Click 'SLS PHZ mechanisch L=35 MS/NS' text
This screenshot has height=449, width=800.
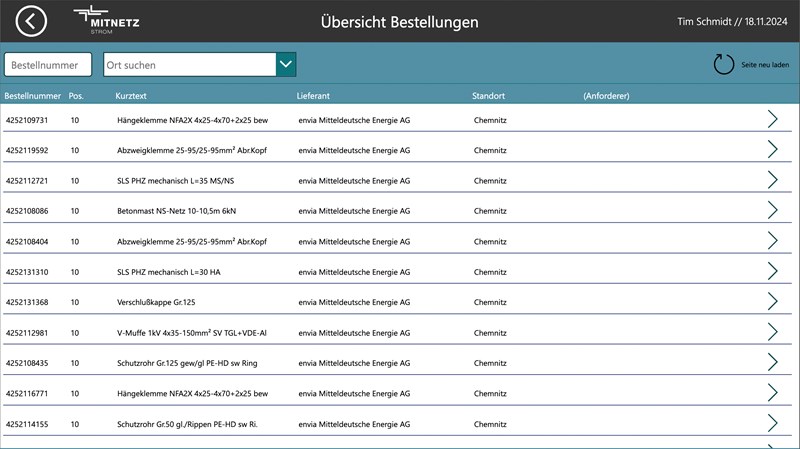pos(176,181)
